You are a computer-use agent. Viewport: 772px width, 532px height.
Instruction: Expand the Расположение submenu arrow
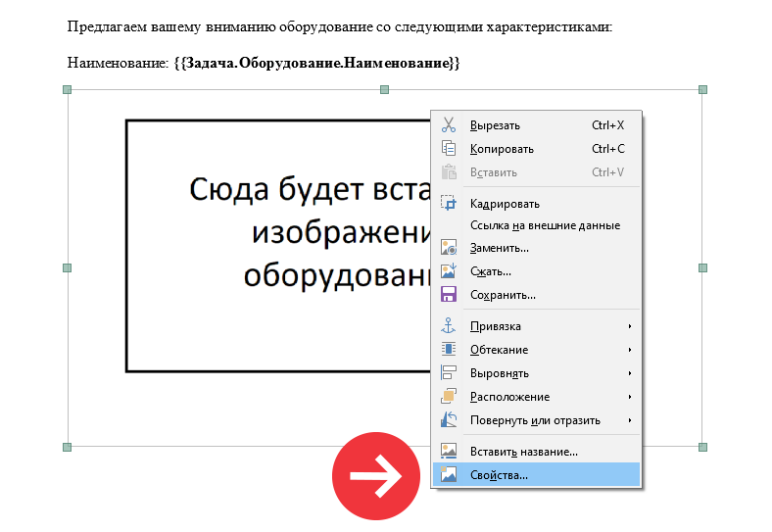tap(630, 397)
